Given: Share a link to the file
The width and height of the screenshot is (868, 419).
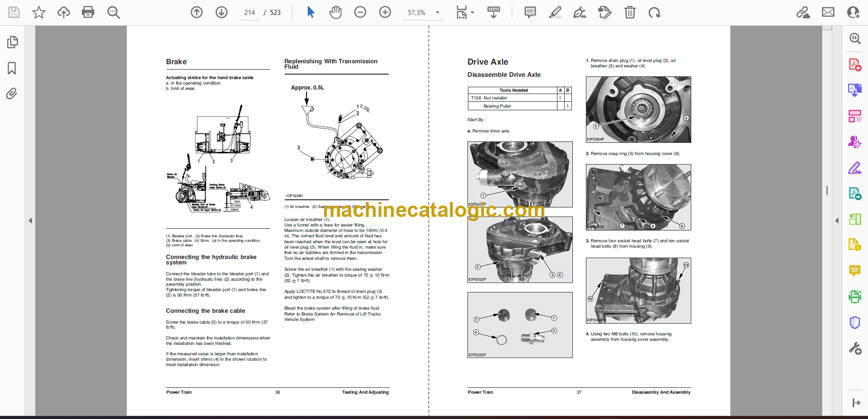Looking at the screenshot, I should click(803, 12).
